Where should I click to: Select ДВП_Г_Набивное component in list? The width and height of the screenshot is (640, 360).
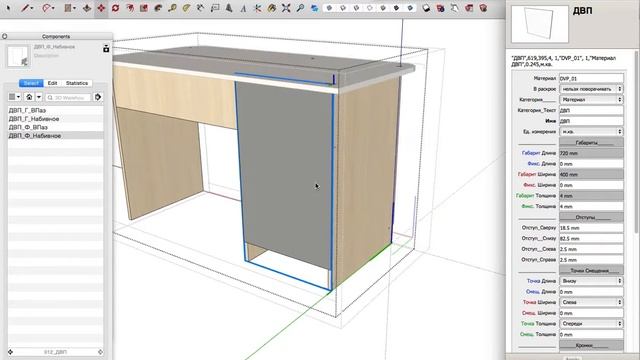[x=56, y=119]
